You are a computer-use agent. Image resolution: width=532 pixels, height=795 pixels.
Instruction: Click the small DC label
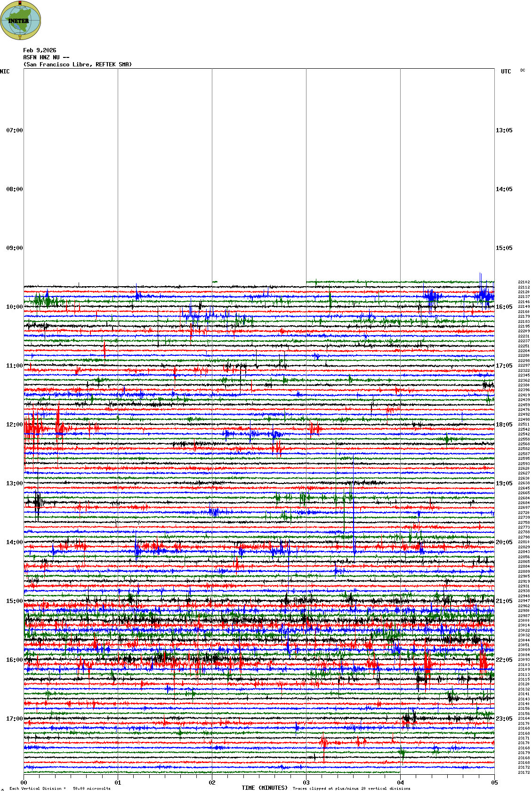[523, 71]
